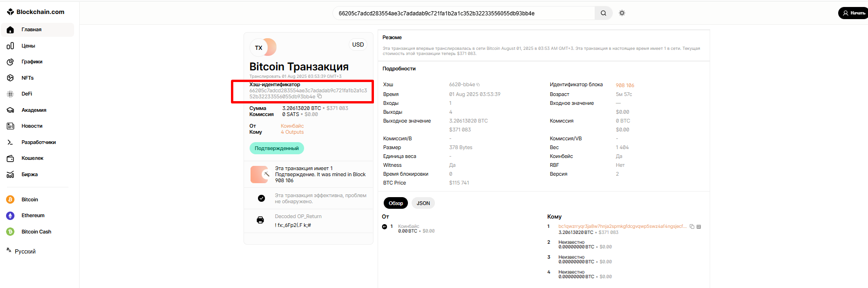Click the search magnifier icon

coord(603,13)
